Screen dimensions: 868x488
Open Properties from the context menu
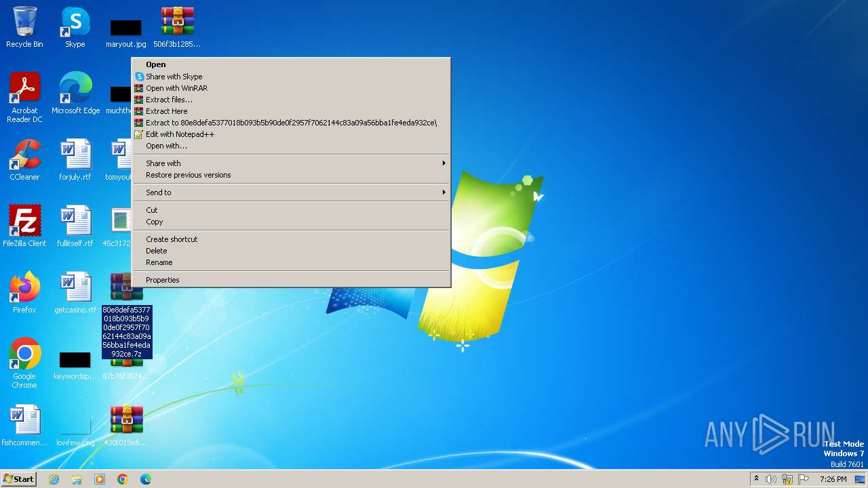pyautogui.click(x=291, y=280)
